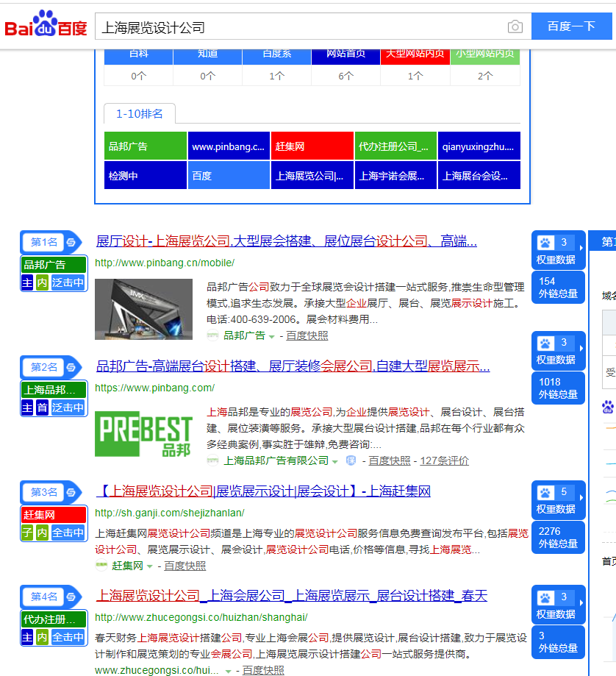Image resolution: width=616 pixels, height=676 pixels.
Task: Click the www.pinbang.c... ranking tile
Action: pyautogui.click(x=229, y=146)
